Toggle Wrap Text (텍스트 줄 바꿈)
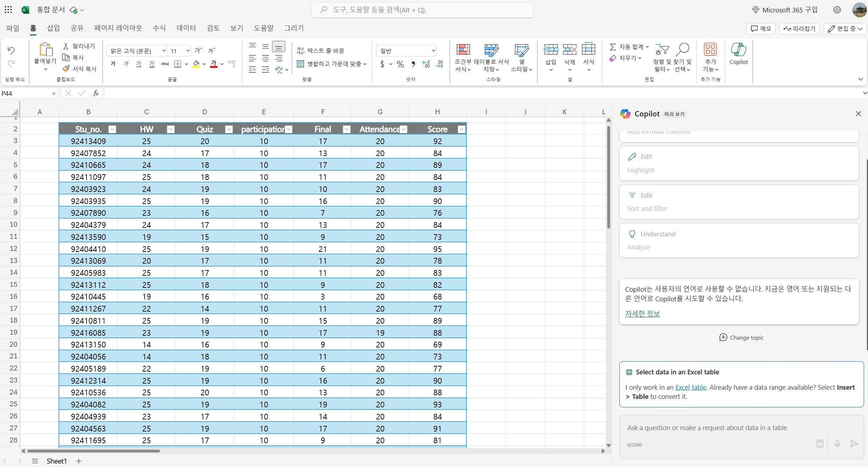The height and width of the screenshot is (467, 868). (300, 51)
